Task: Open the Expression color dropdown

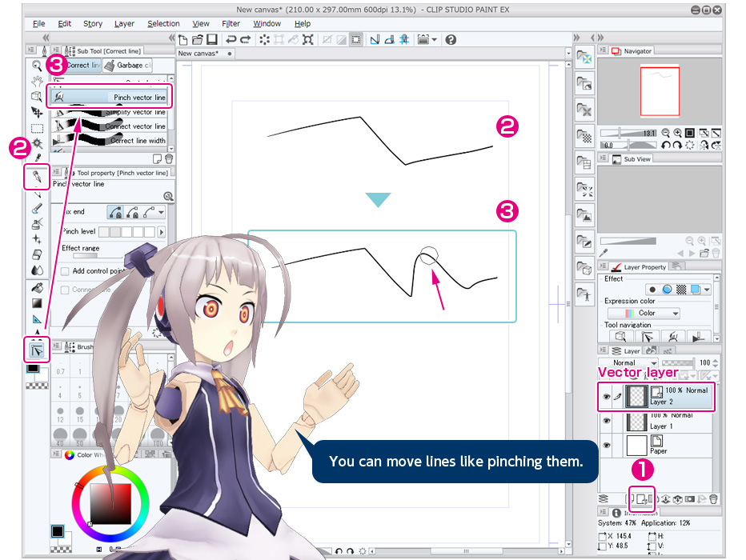Action: point(644,312)
